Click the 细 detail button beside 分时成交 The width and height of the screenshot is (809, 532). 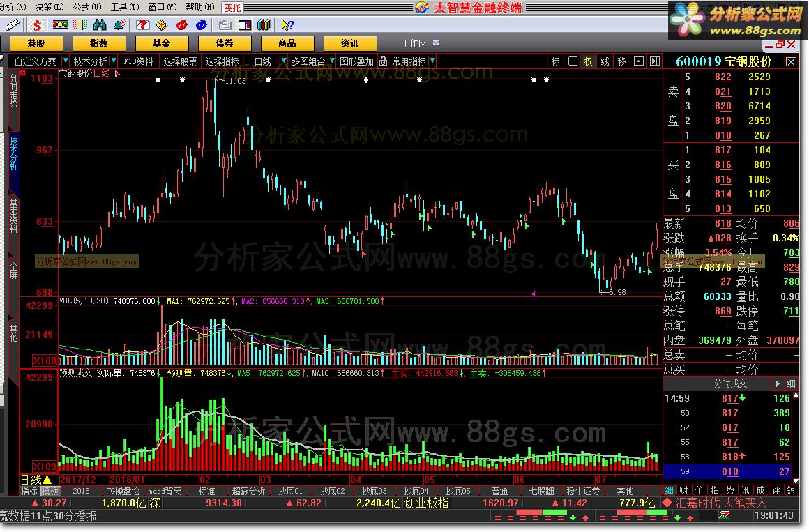pyautogui.click(x=792, y=383)
